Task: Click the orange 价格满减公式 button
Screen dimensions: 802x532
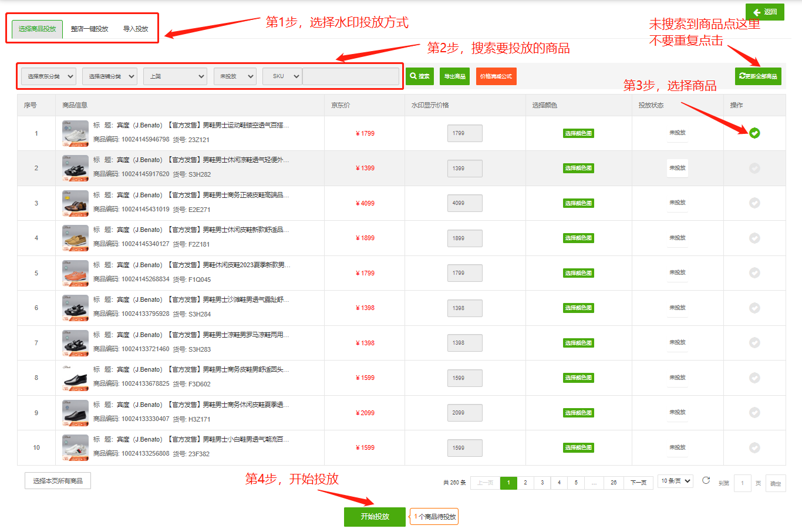Action: tap(496, 76)
